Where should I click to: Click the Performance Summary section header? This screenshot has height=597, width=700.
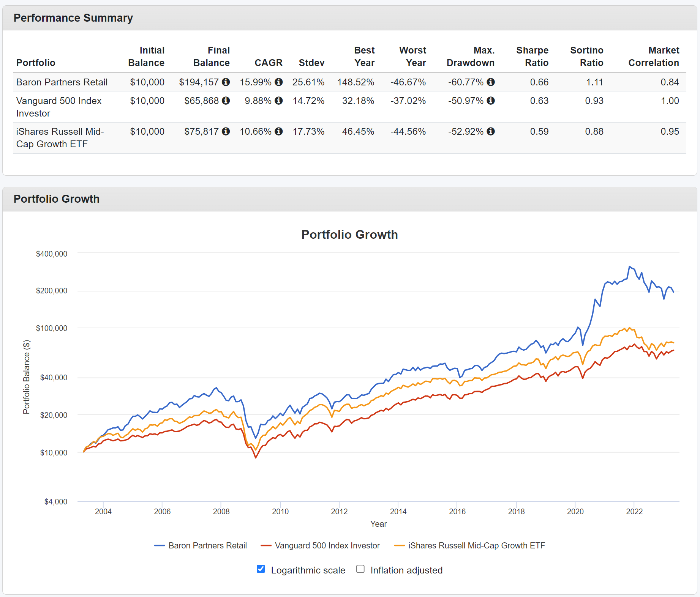point(73,17)
